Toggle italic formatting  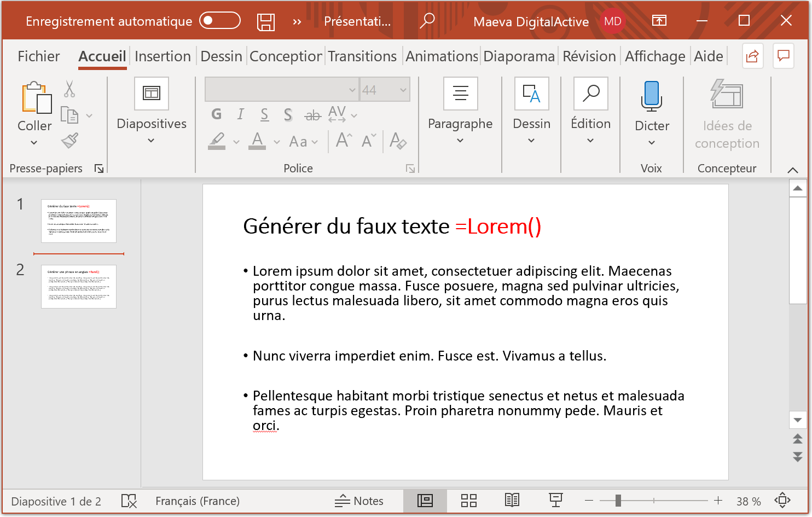pos(240,114)
